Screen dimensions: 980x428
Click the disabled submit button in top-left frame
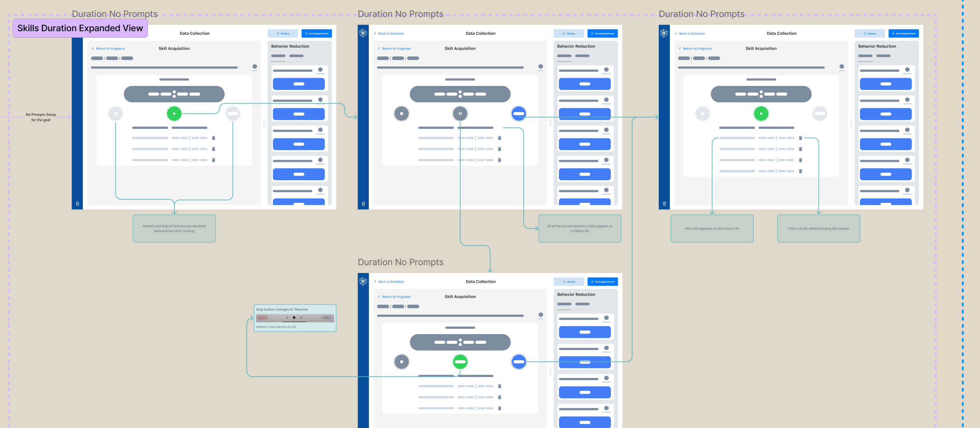pos(233,113)
